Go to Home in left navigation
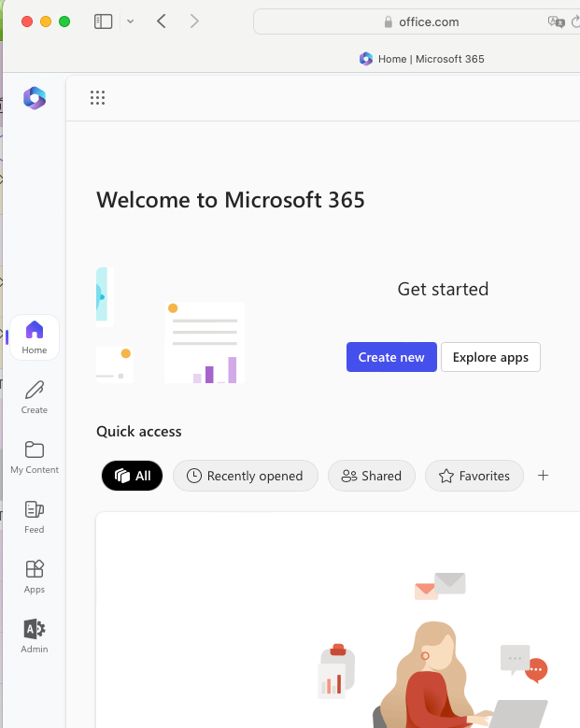The image size is (580, 728). (35, 337)
